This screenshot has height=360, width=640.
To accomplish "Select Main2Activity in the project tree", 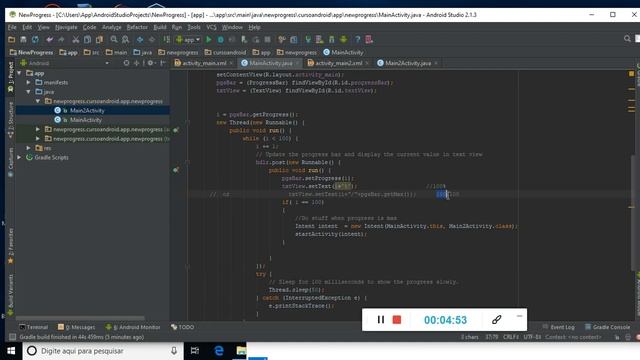I will 87,111.
